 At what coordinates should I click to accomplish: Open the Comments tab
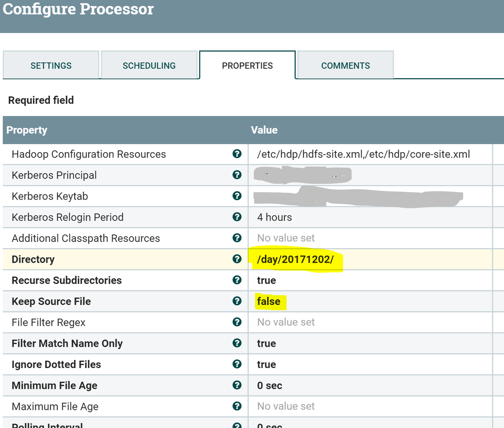point(346,66)
